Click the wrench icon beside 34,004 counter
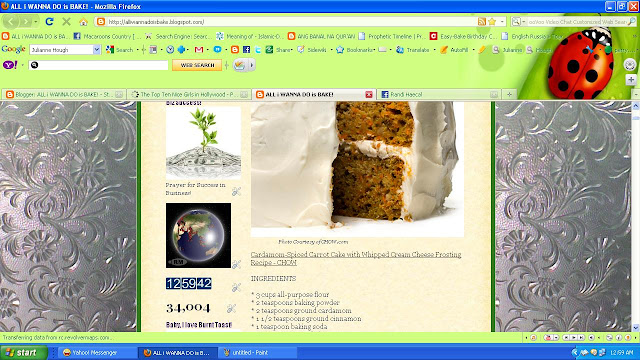 click(x=231, y=308)
